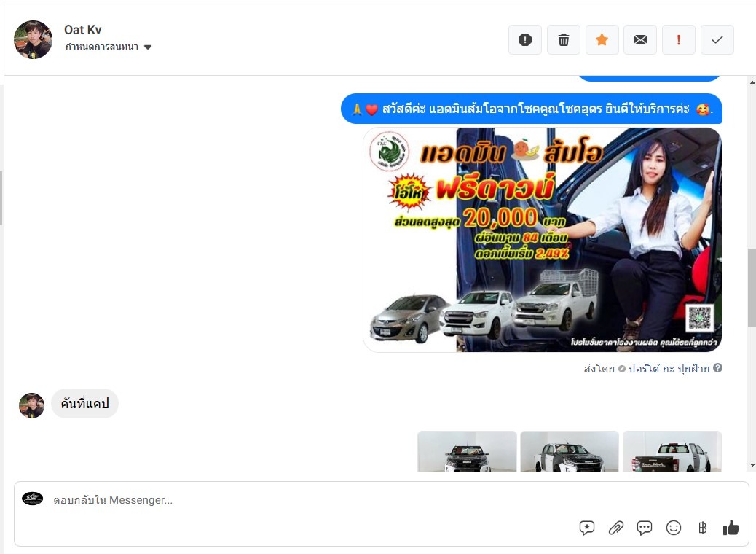Delete conversation with trash icon
The height and width of the screenshot is (554, 756).
click(x=564, y=39)
